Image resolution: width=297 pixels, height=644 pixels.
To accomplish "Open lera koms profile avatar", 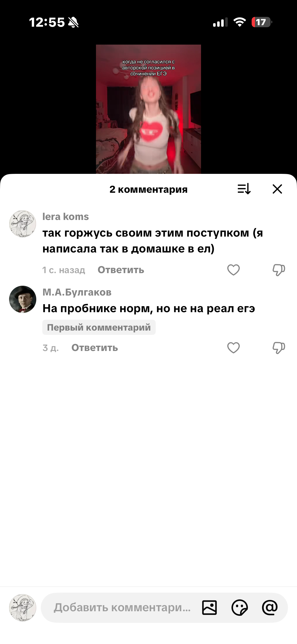I will (x=23, y=224).
